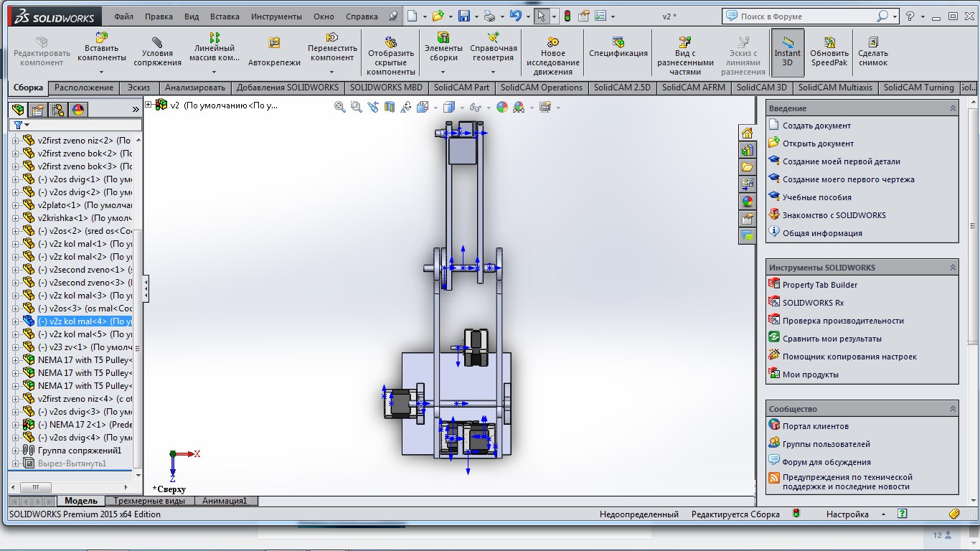The image size is (980, 551).
Task: Toggle the Instant 3D button
Action: (787, 52)
